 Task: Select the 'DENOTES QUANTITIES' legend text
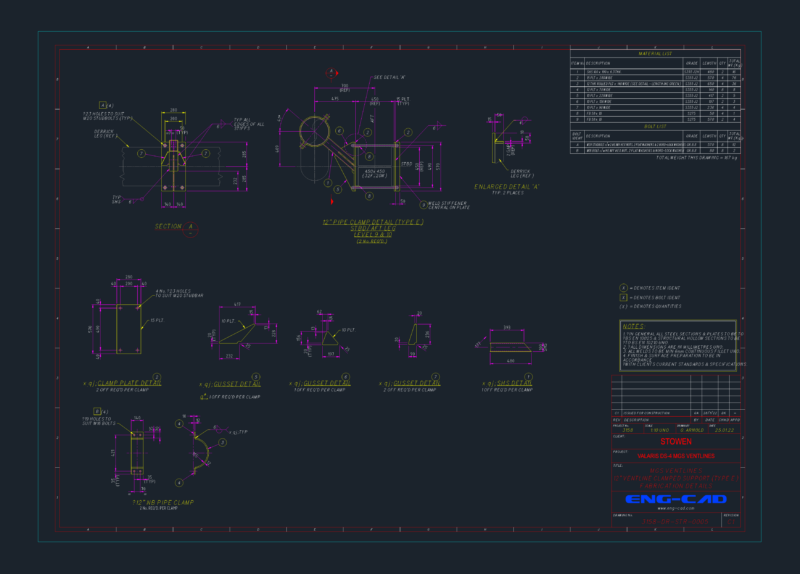pyautogui.click(x=657, y=307)
